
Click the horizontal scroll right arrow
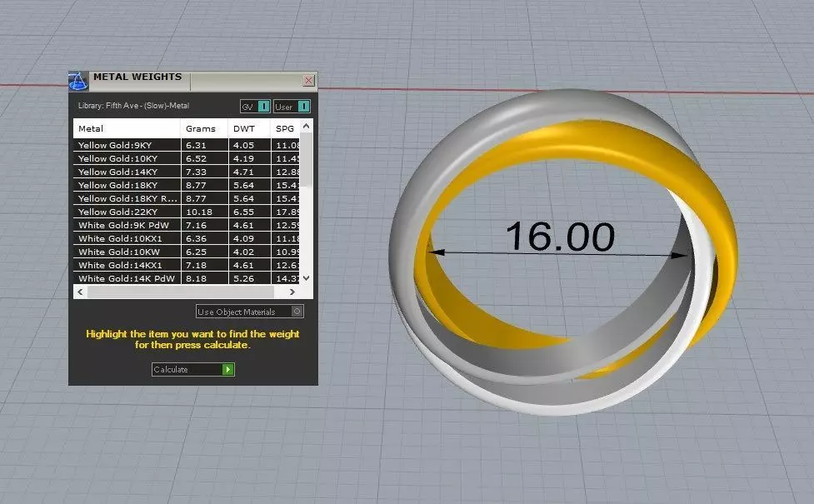[x=292, y=292]
